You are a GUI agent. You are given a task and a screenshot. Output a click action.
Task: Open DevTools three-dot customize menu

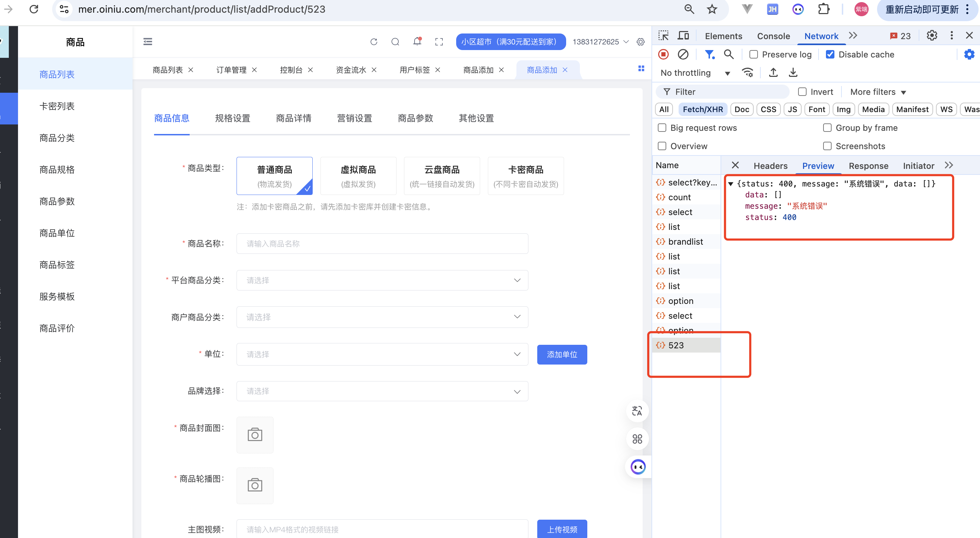pos(951,35)
